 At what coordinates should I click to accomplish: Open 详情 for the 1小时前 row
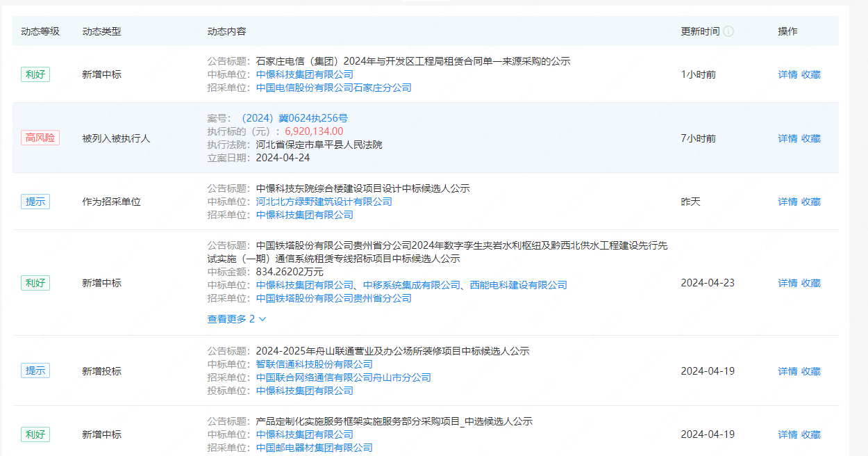coord(787,74)
